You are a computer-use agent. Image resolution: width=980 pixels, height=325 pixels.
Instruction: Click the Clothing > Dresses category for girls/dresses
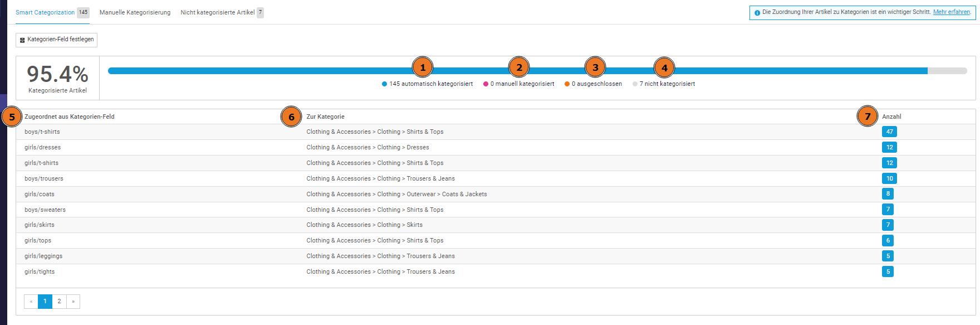pyautogui.click(x=367, y=148)
